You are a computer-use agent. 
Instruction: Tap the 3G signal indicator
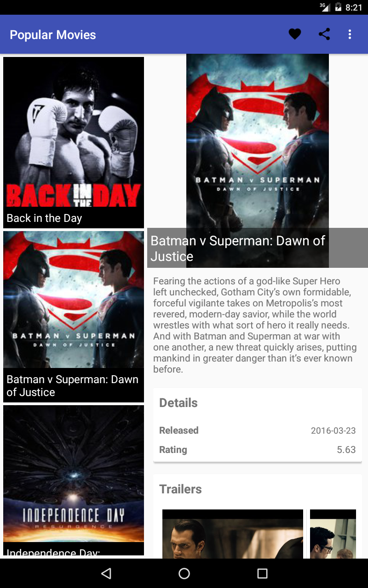325,7
